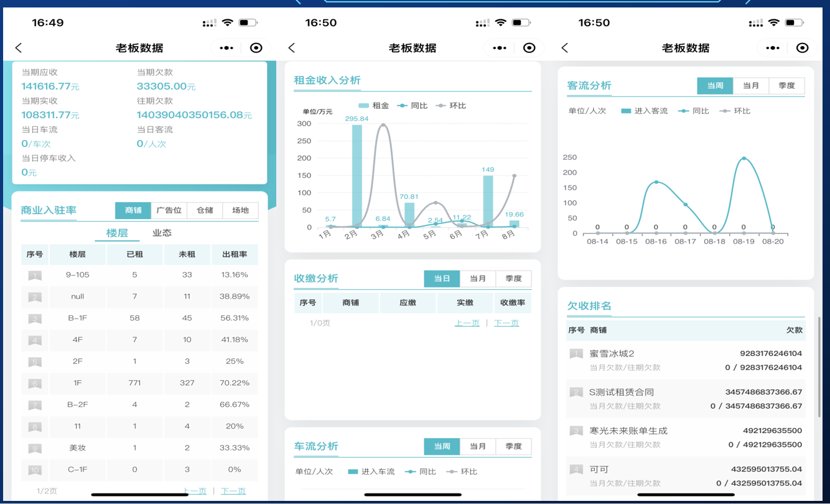Toggle the 租金 legend in the rent chart
Viewport: 830px width, 504px height.
point(373,106)
